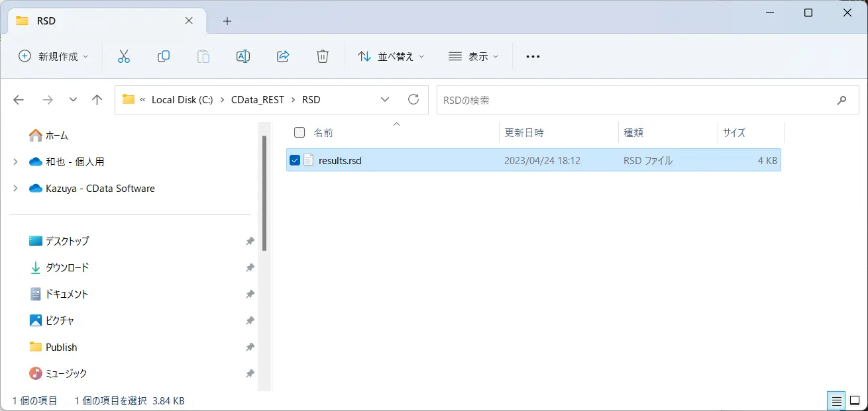
Task: Open address bar history dropdown
Action: pyautogui.click(x=386, y=100)
